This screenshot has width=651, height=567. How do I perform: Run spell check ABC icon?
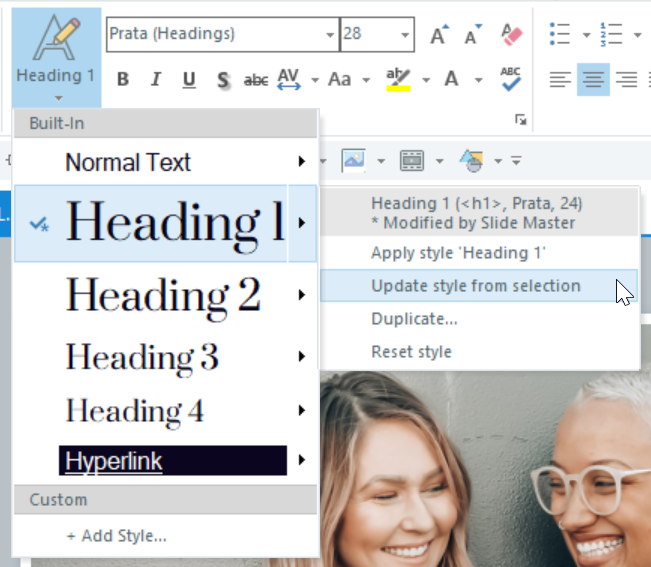(511, 79)
